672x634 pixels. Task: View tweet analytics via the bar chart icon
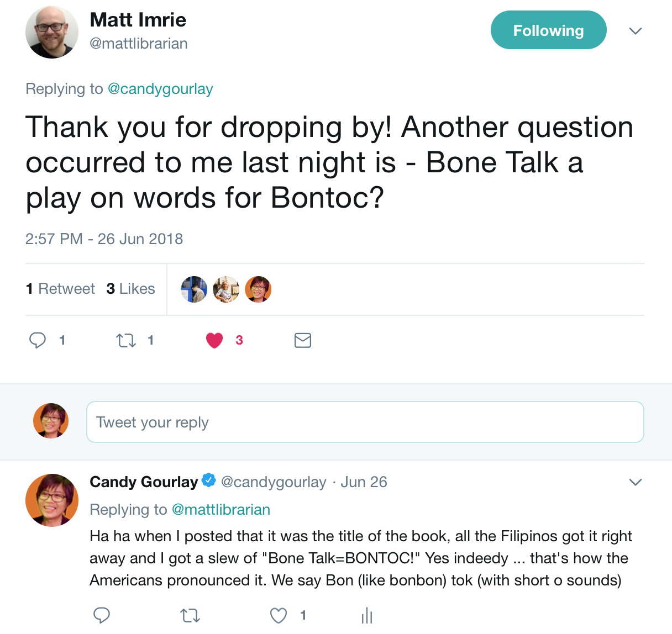(x=366, y=615)
